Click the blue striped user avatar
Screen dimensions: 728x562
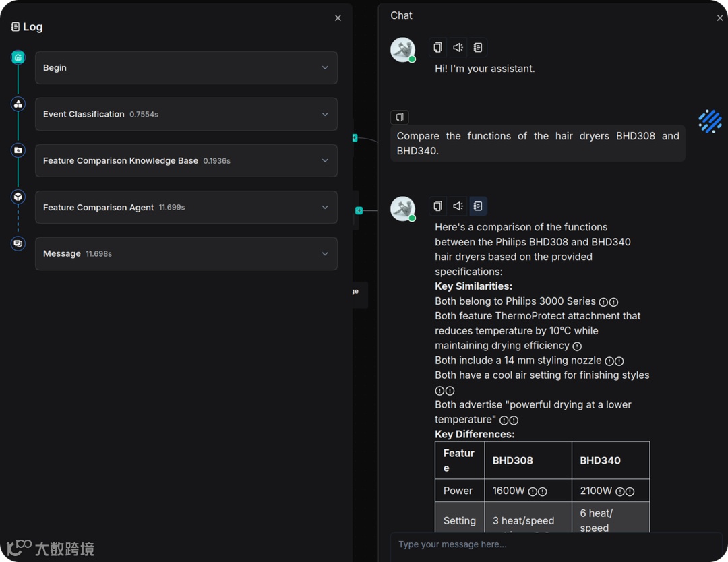tap(710, 121)
